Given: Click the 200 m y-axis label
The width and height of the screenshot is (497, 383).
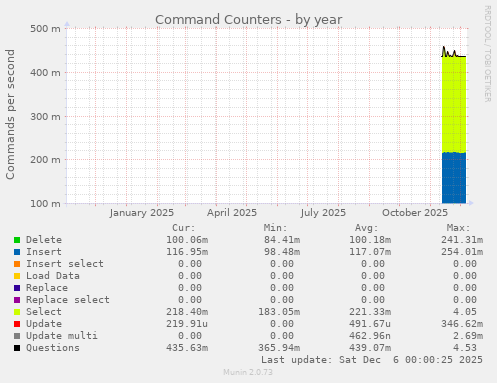Looking at the screenshot, I should [45, 160].
